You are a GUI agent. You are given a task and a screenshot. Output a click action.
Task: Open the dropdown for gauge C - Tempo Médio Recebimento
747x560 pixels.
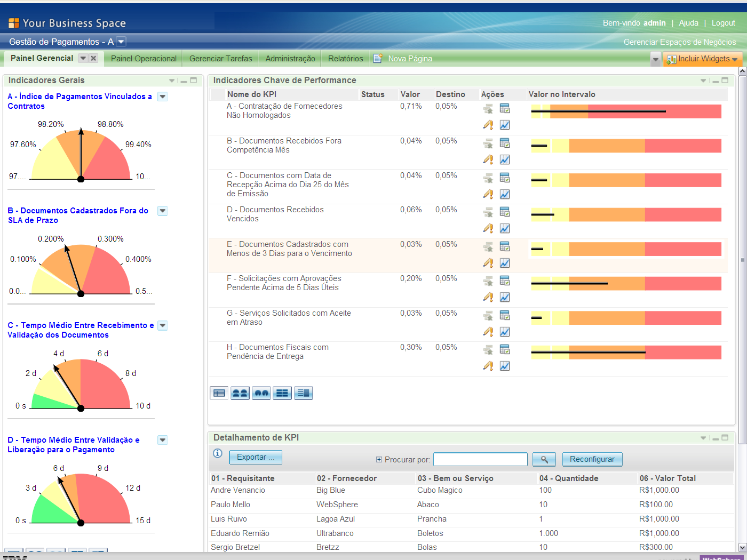coord(163,325)
